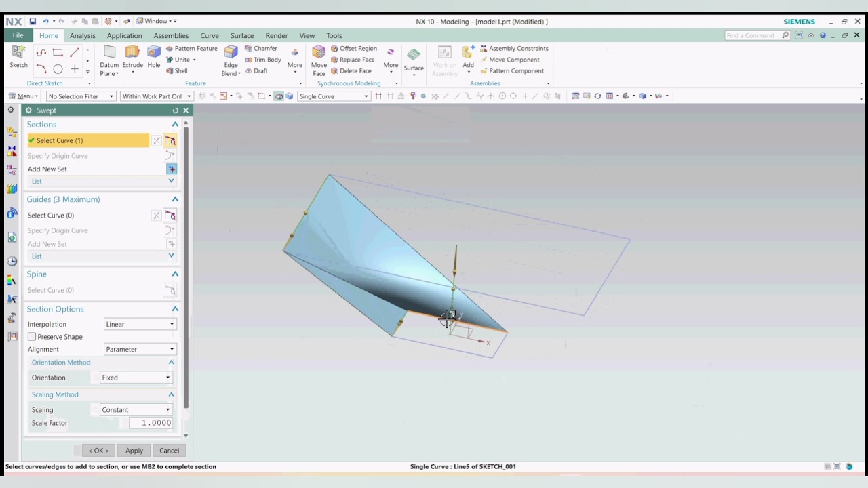868x488 pixels.
Task: Collapse the Sections group
Action: (175, 125)
